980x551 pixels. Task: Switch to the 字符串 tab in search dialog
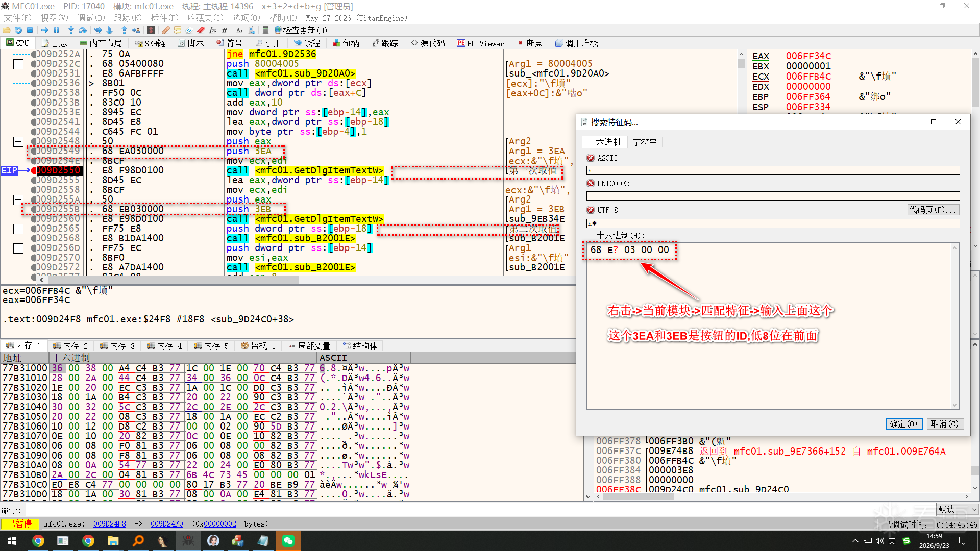tap(644, 142)
